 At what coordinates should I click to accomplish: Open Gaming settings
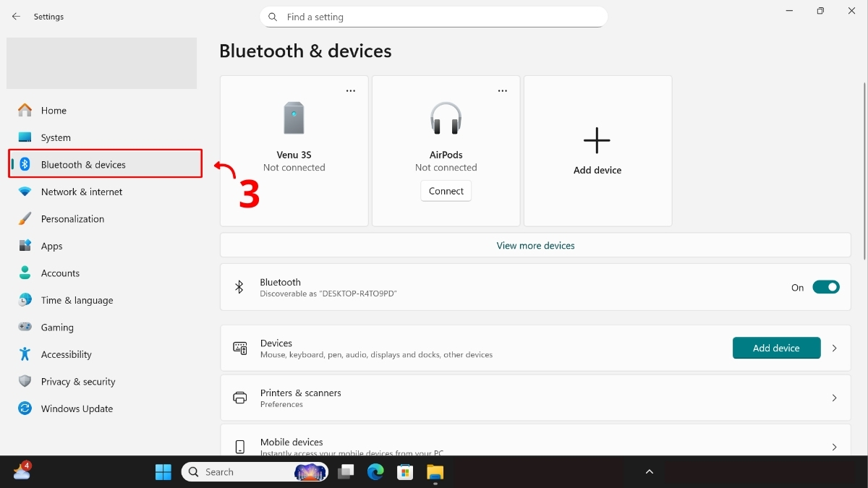tap(58, 327)
